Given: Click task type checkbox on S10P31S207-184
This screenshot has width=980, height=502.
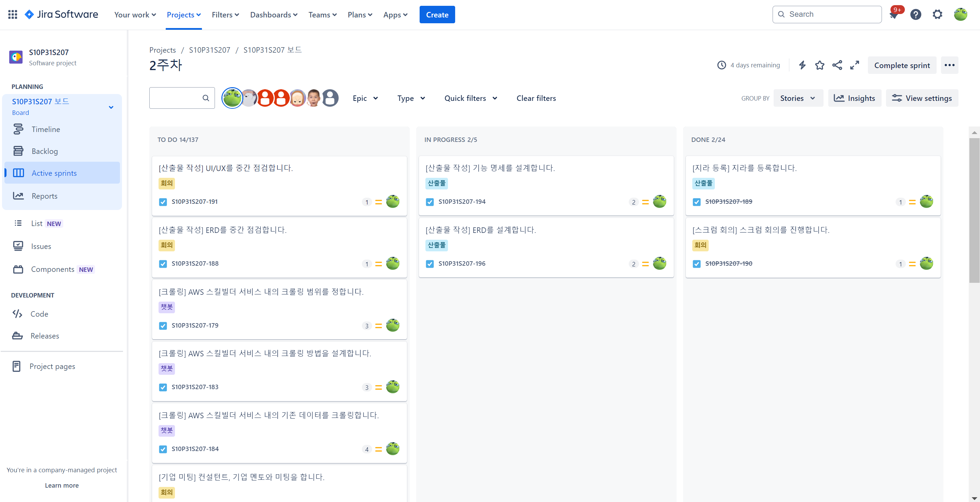Looking at the screenshot, I should coord(163,449).
